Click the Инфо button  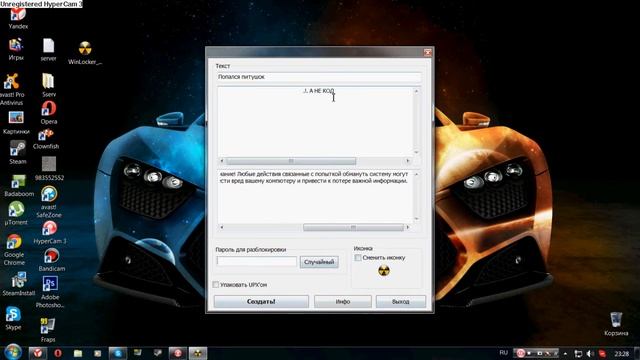click(343, 302)
